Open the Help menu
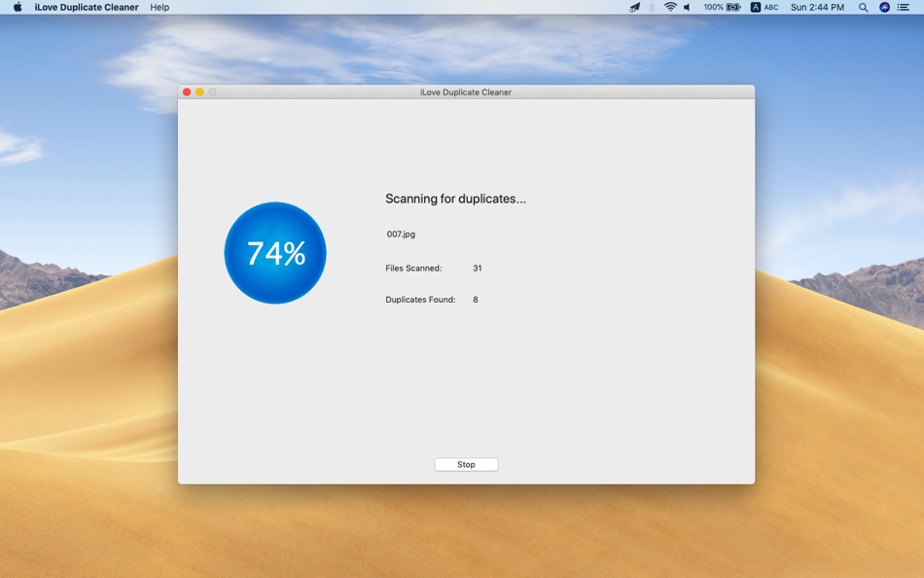Screen dimensions: 924x578 click(x=160, y=7)
